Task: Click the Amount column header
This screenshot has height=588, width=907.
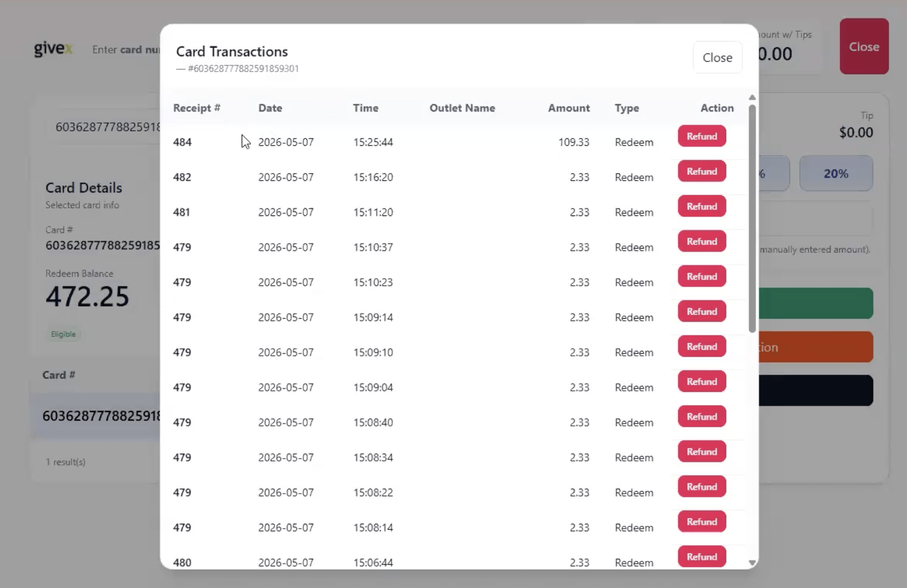Action: click(569, 108)
